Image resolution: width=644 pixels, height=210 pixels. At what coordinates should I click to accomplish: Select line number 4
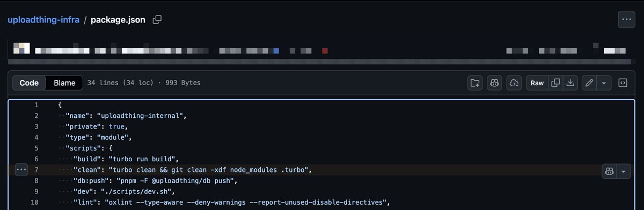[x=36, y=137]
